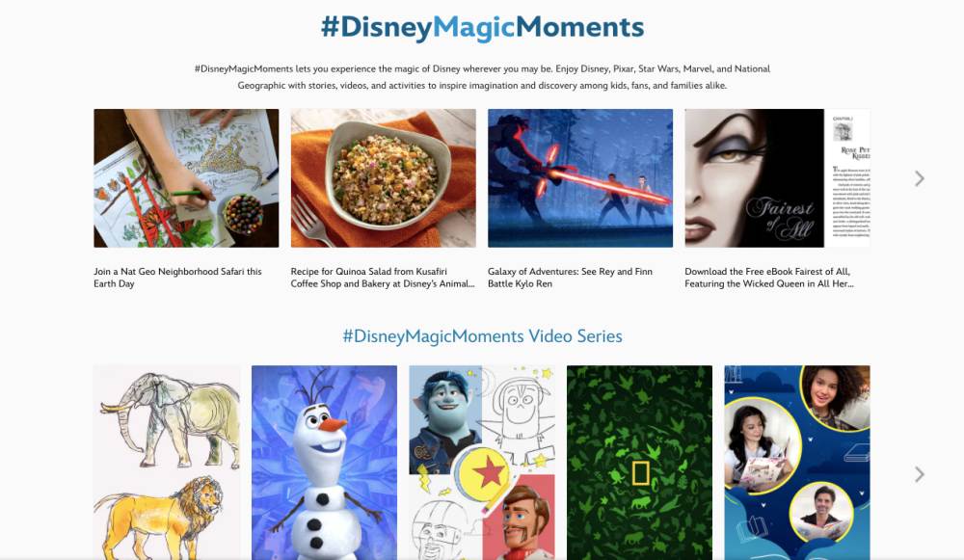
Task: Open the quinoa salad bowl image
Action: tap(383, 178)
